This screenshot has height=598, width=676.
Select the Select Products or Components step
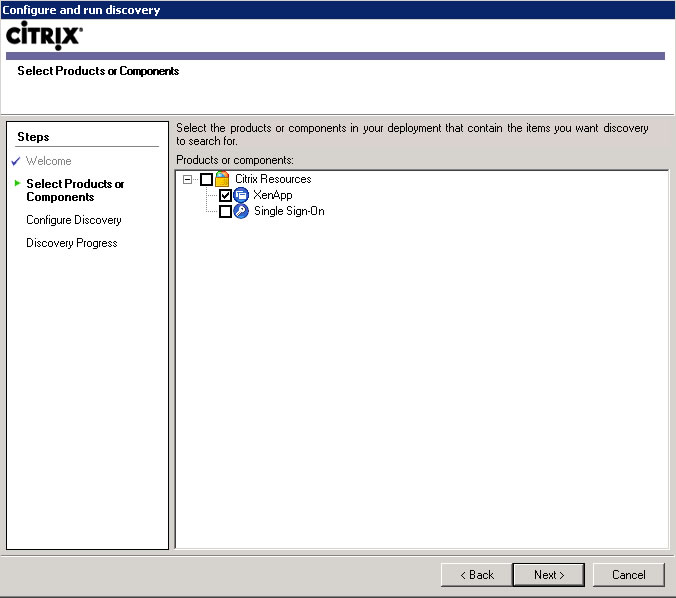click(x=75, y=190)
